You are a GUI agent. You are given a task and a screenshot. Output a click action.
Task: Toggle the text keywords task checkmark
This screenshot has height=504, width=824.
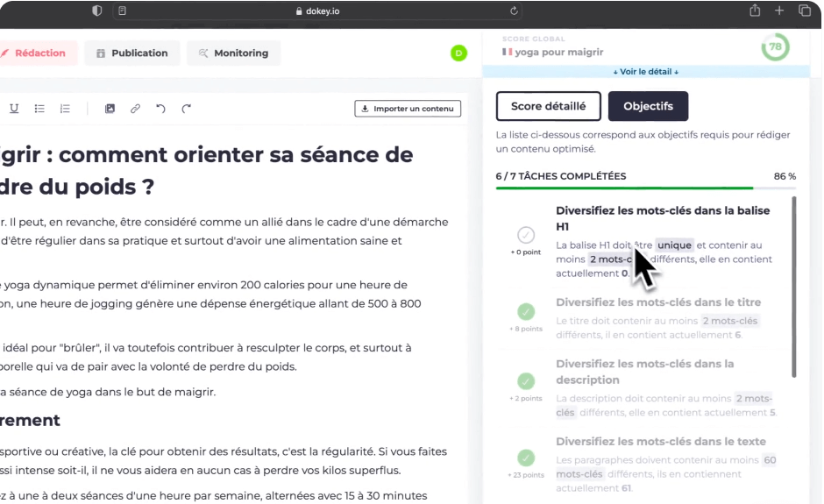coord(525,458)
